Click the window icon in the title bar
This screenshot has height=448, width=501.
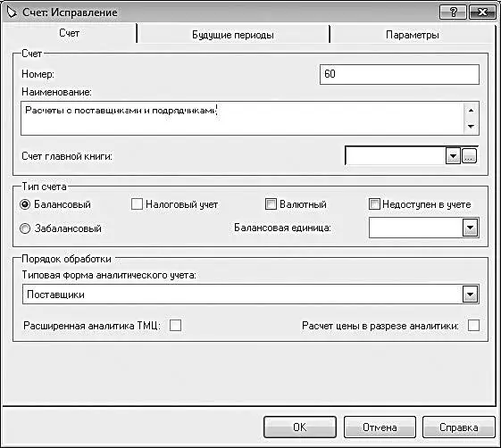(x=12, y=12)
